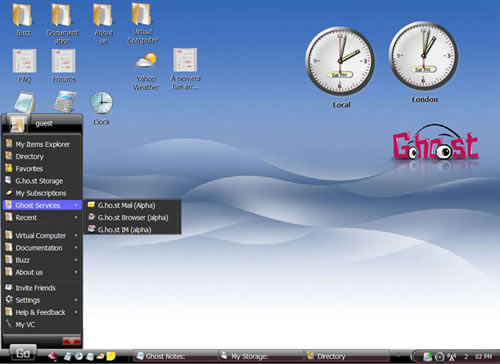
Task: Expand the Recent submenu
Action: 42,218
